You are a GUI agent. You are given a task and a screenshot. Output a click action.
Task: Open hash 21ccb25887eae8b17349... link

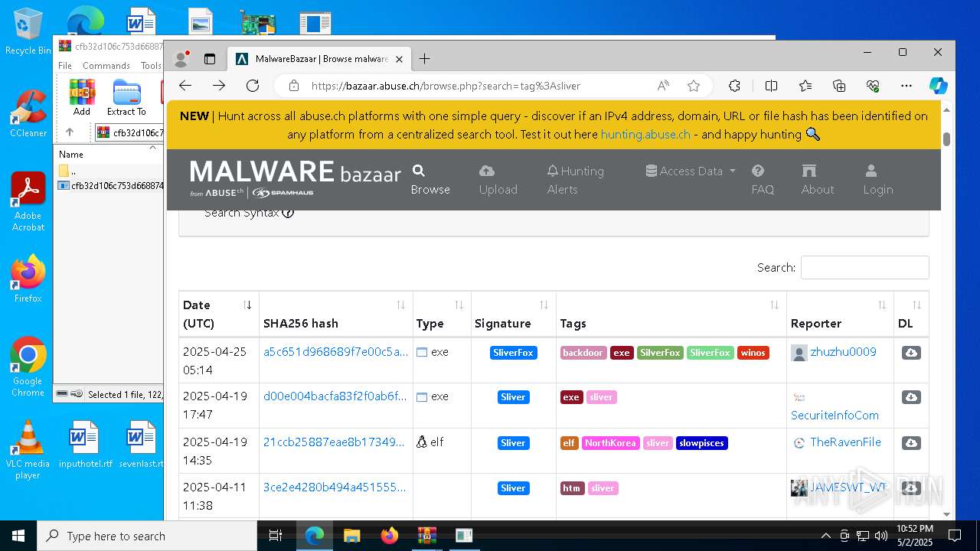pos(333,442)
